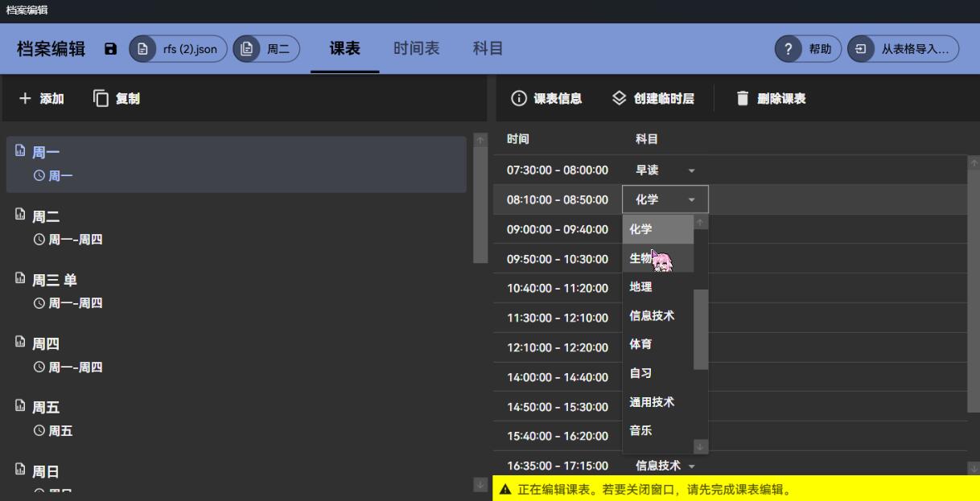
Task: Switch to the 科目 tab
Action: (488, 48)
